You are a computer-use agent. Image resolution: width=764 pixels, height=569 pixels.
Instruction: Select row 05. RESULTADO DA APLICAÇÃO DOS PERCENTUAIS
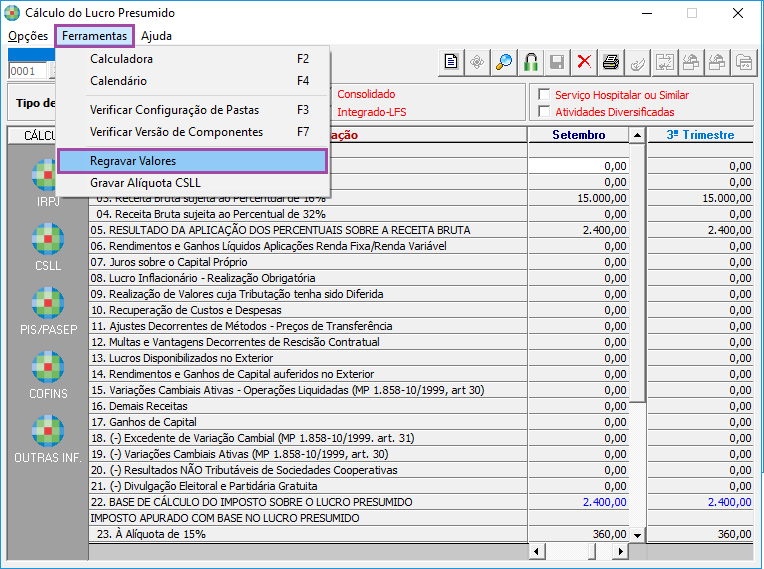[x=308, y=230]
